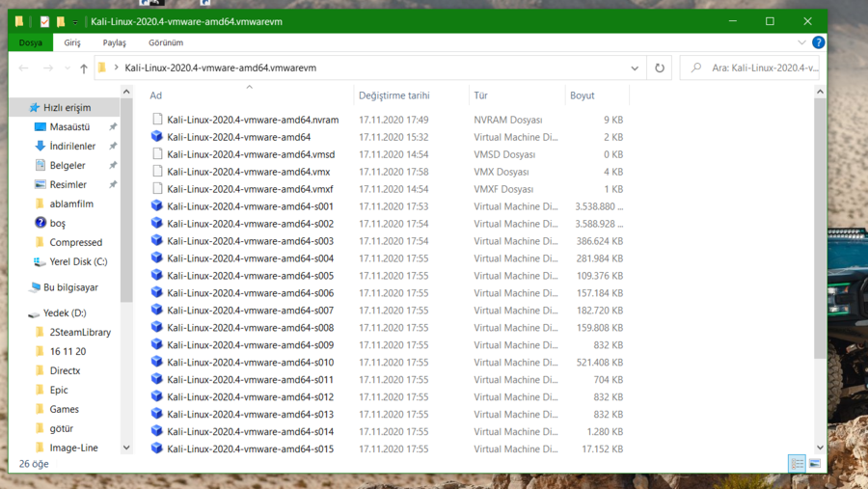Image resolution: width=868 pixels, height=489 pixels.
Task: Open Yedek (D:) drive in sidebar
Action: (x=65, y=312)
